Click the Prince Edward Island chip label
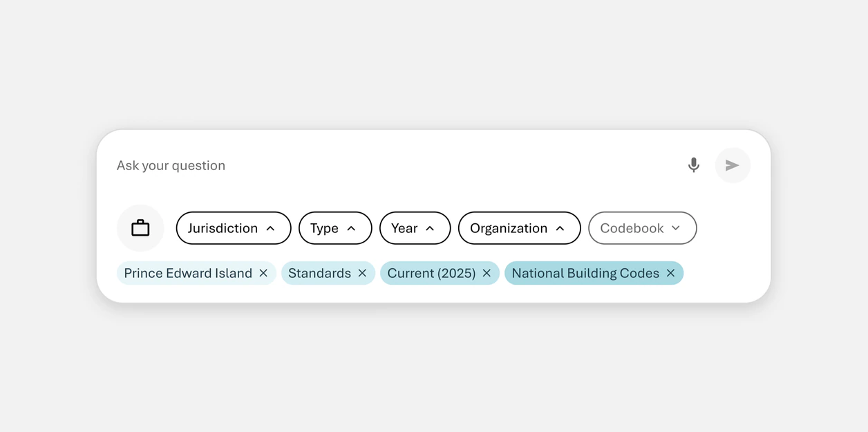 [x=188, y=273]
